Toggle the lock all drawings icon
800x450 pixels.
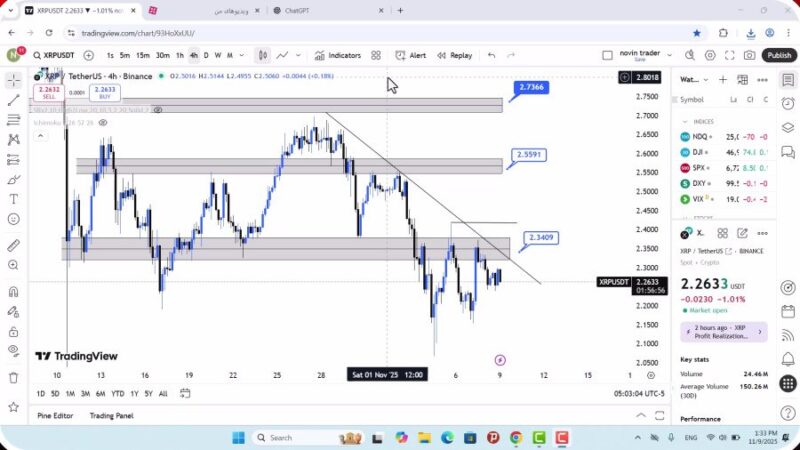14,330
